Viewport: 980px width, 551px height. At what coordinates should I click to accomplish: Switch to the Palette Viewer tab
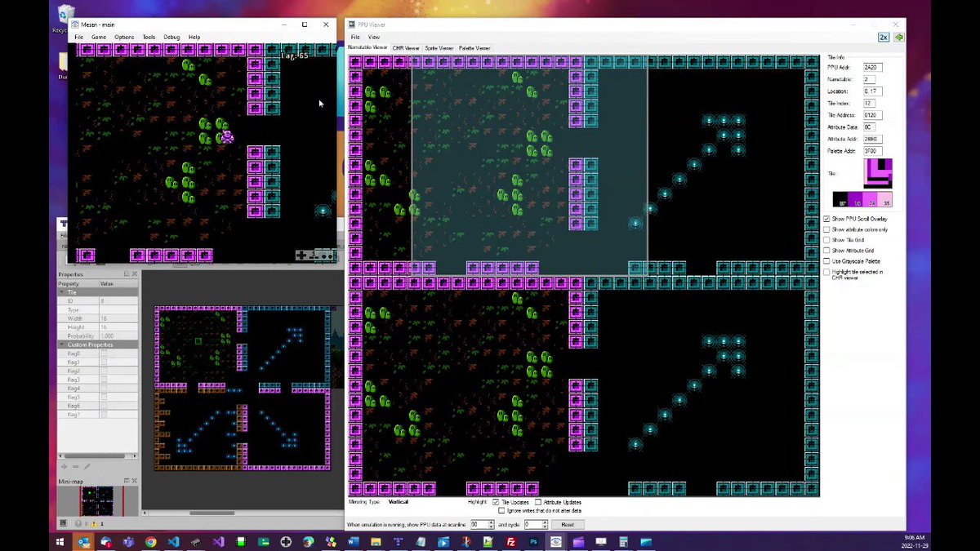pos(474,48)
